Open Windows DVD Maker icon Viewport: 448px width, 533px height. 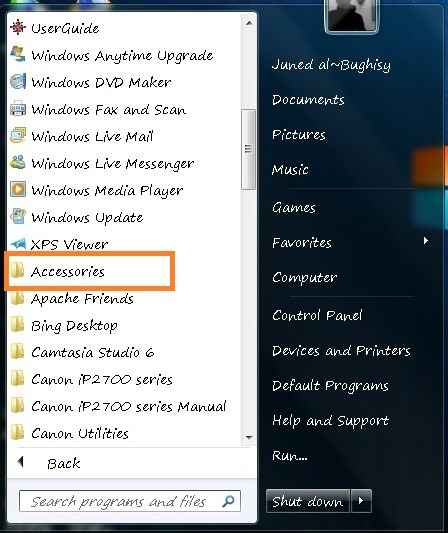(x=18, y=82)
